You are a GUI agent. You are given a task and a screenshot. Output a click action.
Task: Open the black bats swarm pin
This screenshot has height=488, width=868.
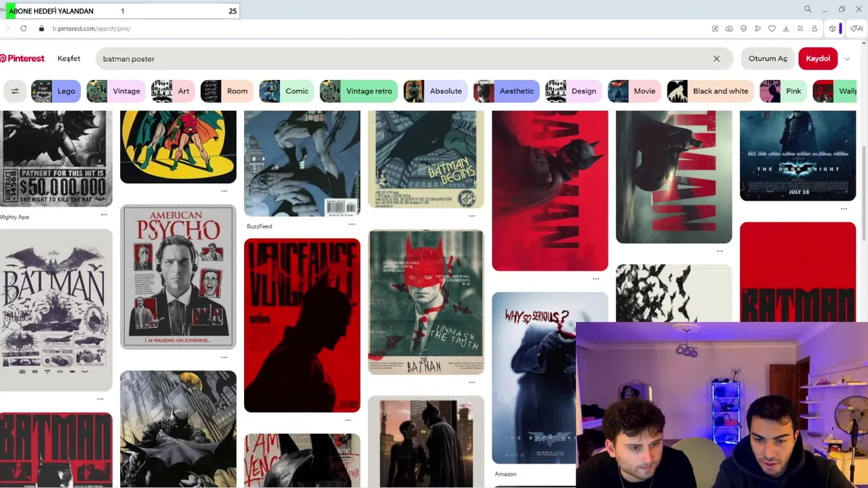click(x=673, y=293)
